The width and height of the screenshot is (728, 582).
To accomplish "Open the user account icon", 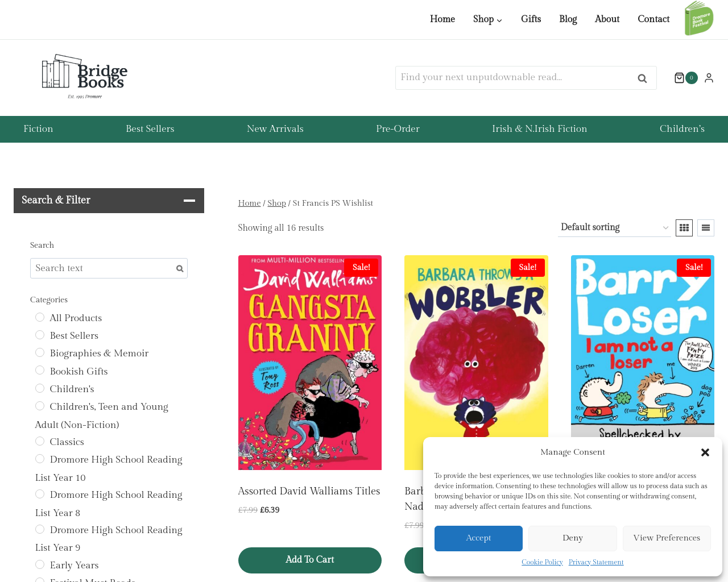I will pyautogui.click(x=709, y=78).
